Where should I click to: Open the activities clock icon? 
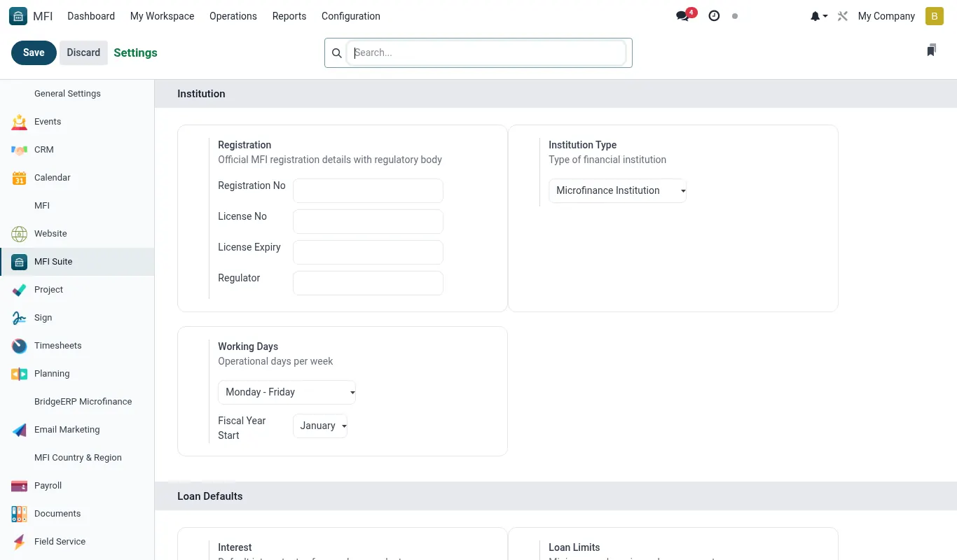coord(714,15)
